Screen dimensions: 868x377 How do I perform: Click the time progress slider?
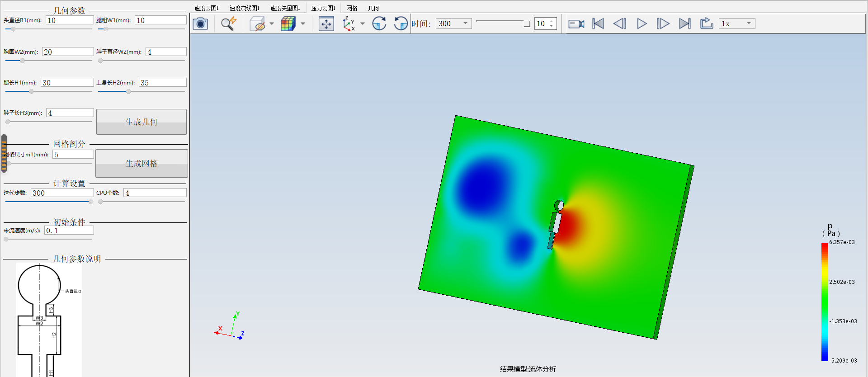coord(503,23)
